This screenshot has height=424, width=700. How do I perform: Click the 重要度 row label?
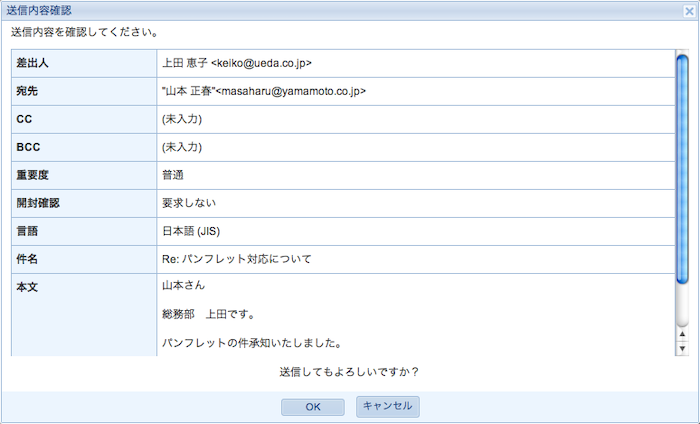tap(32, 175)
